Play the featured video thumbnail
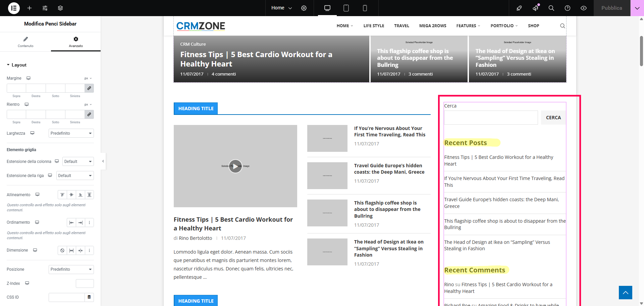This screenshot has height=306, width=644. point(235,166)
